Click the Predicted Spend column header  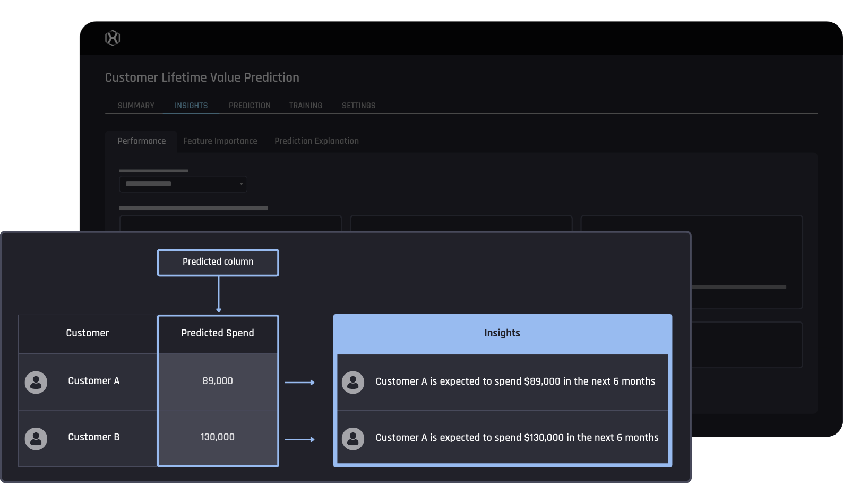pos(218,334)
